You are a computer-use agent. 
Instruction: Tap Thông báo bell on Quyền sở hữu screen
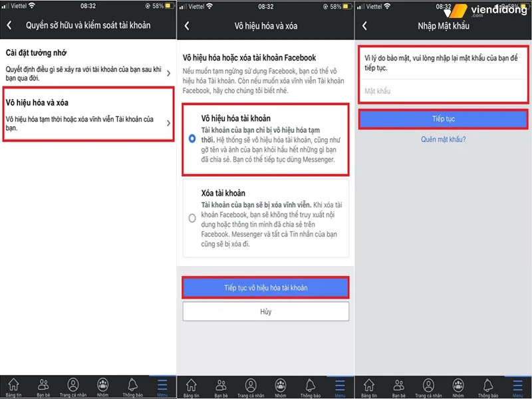(132, 386)
